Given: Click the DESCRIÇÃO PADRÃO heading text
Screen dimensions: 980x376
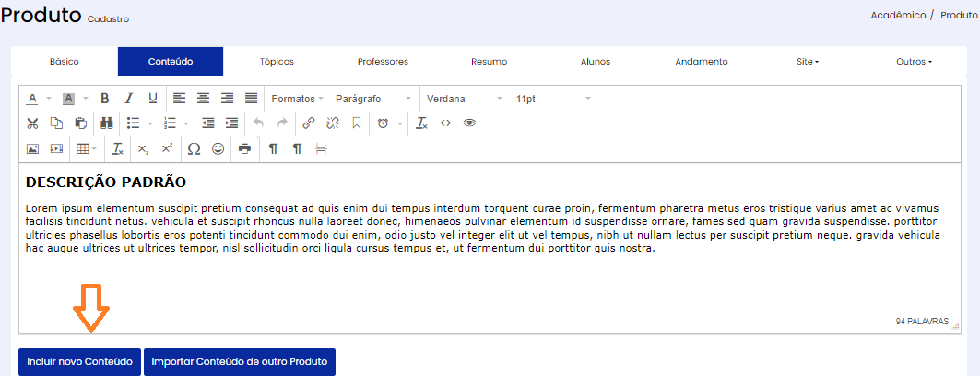Looking at the screenshot, I should (x=106, y=182).
